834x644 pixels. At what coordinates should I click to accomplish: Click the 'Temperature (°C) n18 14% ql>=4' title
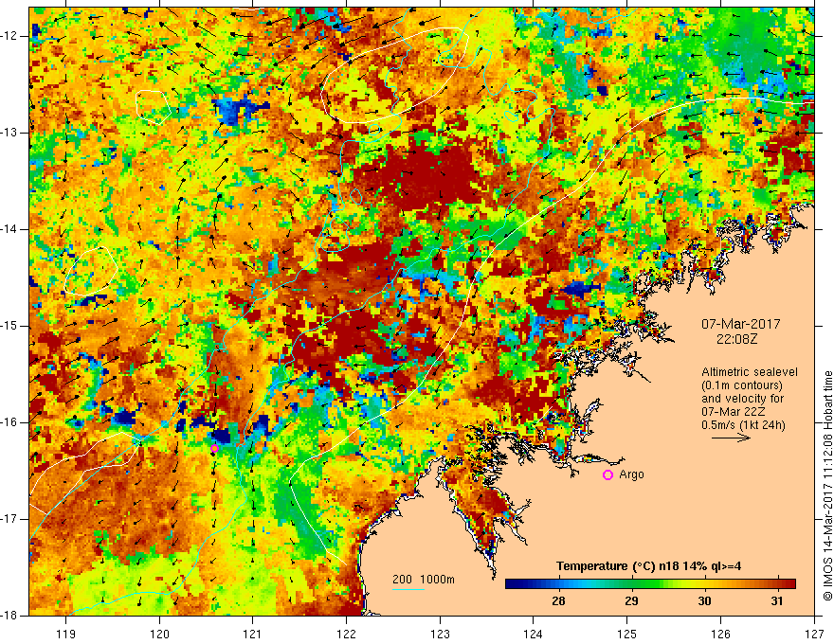coord(649,566)
